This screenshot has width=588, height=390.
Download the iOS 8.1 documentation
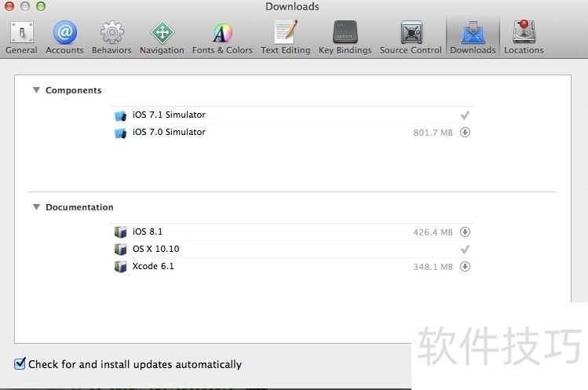465,232
